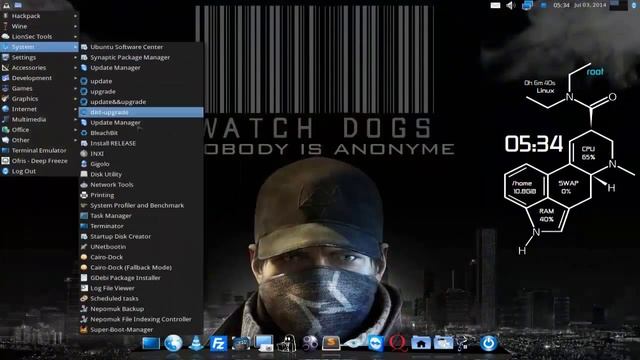The height and width of the screenshot is (360, 640).
Task: Expand the Graphics submenu arrow
Action: [x=76, y=99]
